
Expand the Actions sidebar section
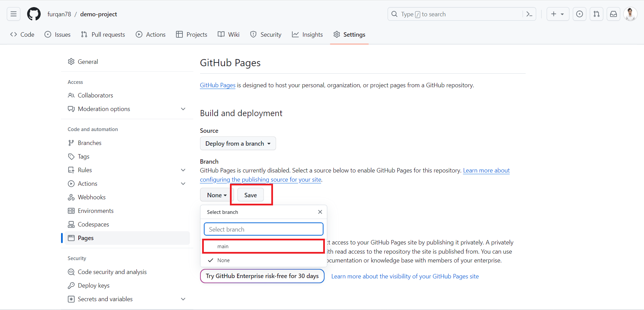pos(127,184)
